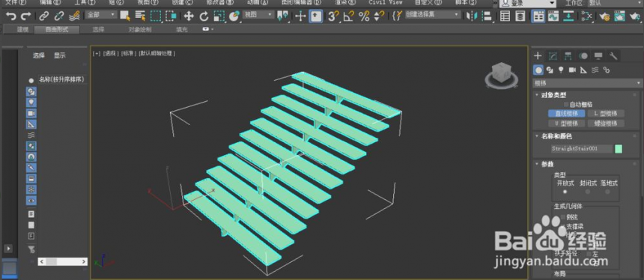The height and width of the screenshot is (280, 644).
Task: Select the Space Warps category icon
Action: click(x=595, y=70)
